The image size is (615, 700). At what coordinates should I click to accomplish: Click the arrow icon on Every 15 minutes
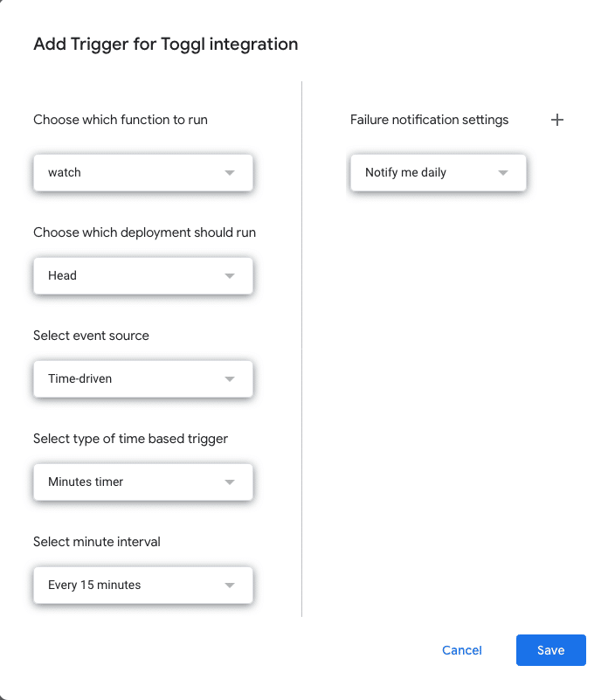[230, 586]
